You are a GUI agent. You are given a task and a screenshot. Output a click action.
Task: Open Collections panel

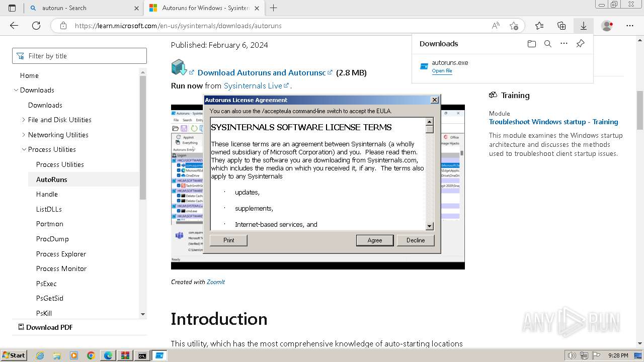(x=561, y=26)
